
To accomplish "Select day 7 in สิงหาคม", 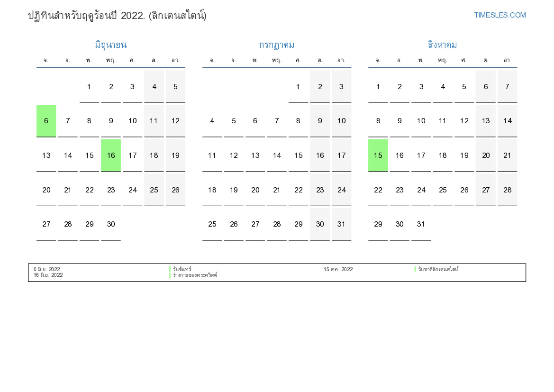I will (x=508, y=87).
